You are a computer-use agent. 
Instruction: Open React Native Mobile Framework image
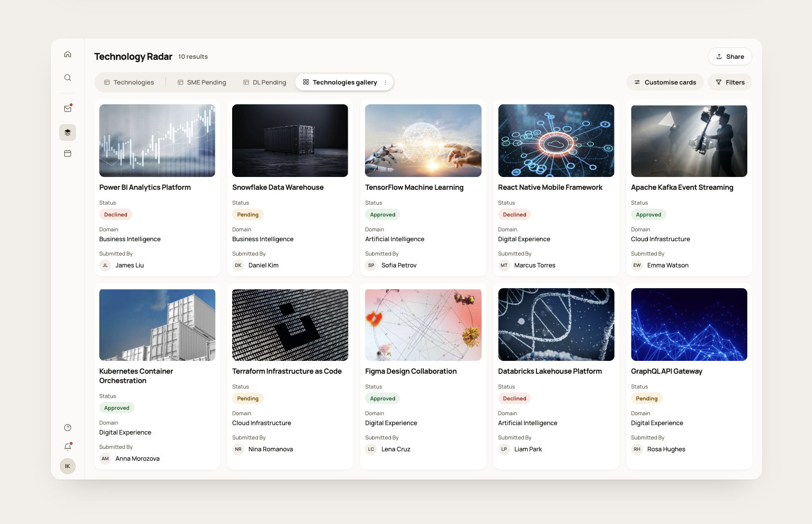point(556,140)
